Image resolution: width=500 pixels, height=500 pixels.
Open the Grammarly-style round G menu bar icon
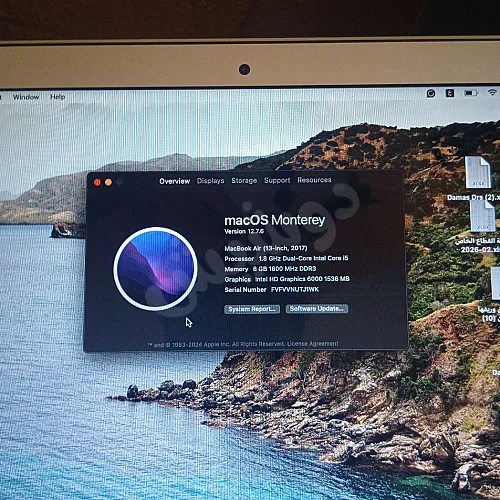(x=431, y=93)
